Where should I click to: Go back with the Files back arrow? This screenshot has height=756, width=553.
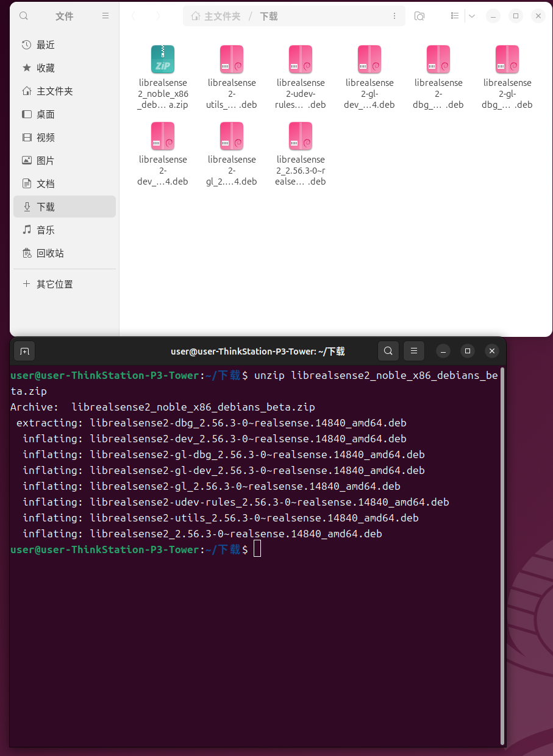coord(134,16)
